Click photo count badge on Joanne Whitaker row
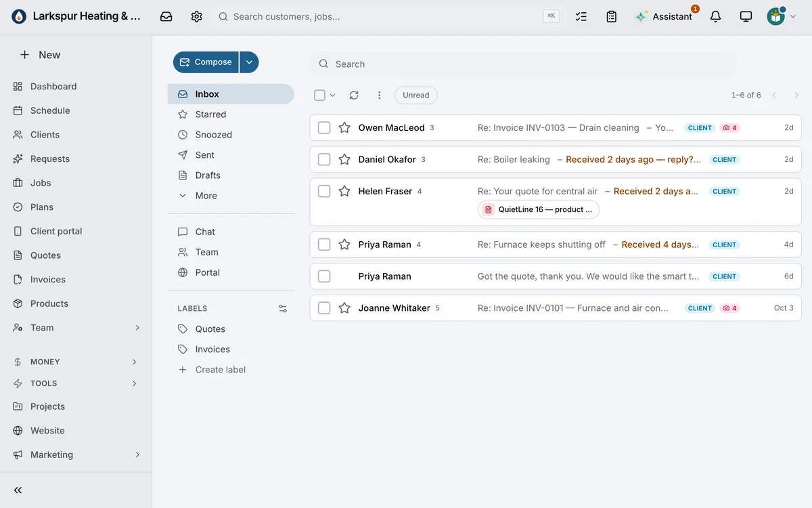 [x=729, y=308]
